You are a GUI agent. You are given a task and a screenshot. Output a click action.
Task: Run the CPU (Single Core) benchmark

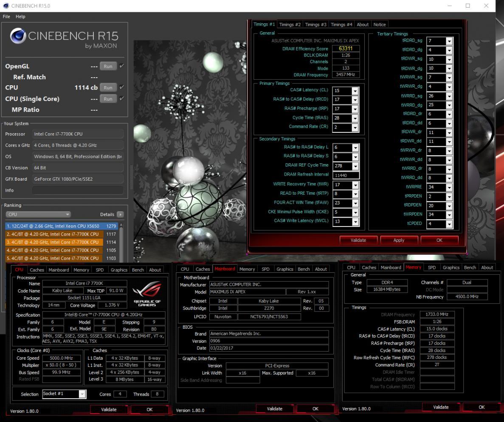click(x=108, y=98)
